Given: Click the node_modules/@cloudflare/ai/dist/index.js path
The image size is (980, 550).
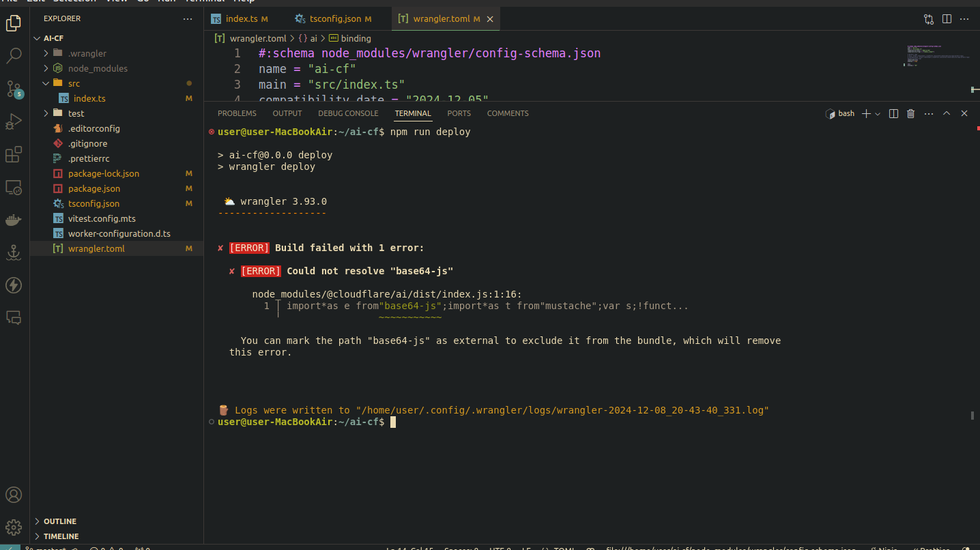Looking at the screenshot, I should (387, 294).
